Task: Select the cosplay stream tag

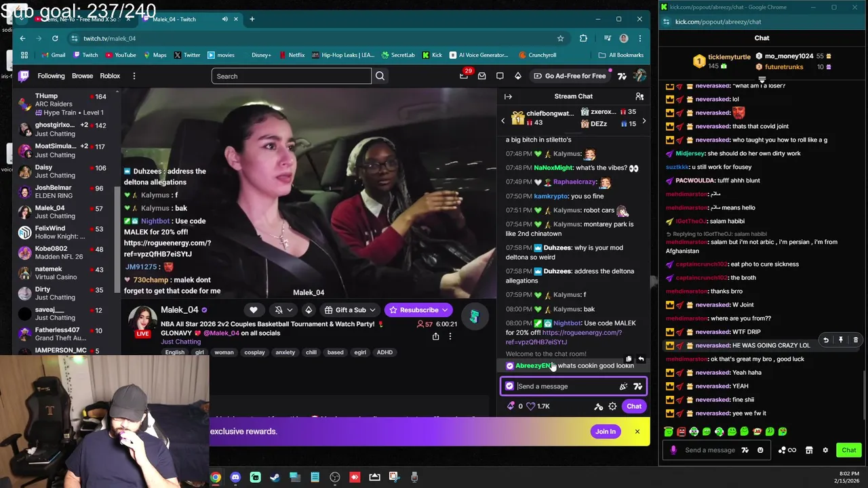Action: click(254, 352)
